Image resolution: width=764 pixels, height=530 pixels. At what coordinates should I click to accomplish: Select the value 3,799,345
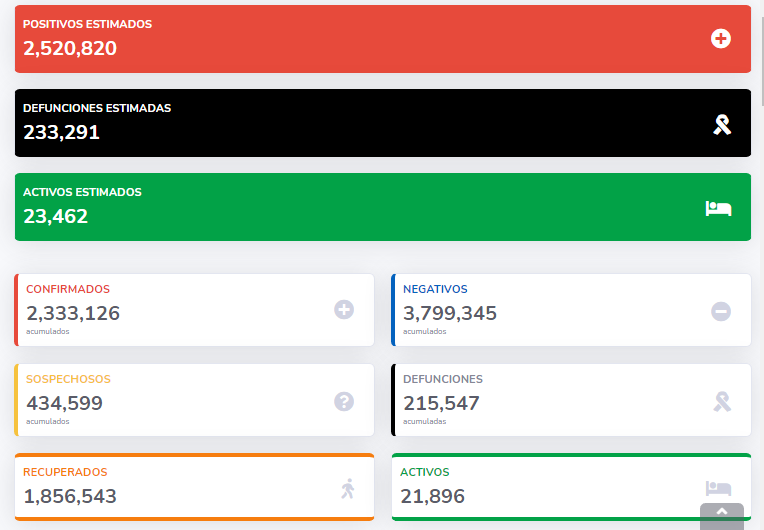(450, 313)
